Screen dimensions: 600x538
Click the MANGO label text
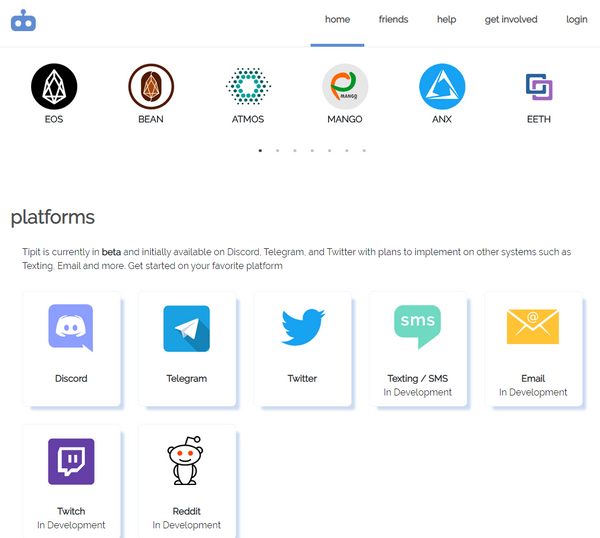tap(345, 119)
